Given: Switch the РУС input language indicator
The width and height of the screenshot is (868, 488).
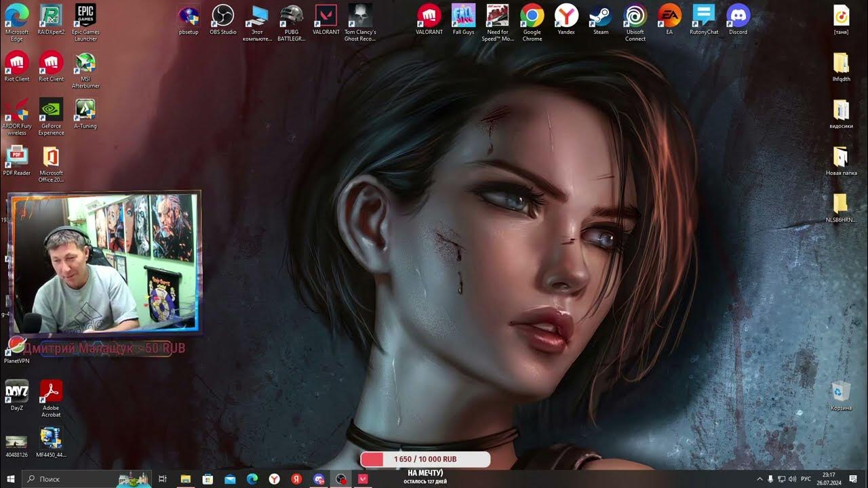Looking at the screenshot, I should (x=806, y=479).
